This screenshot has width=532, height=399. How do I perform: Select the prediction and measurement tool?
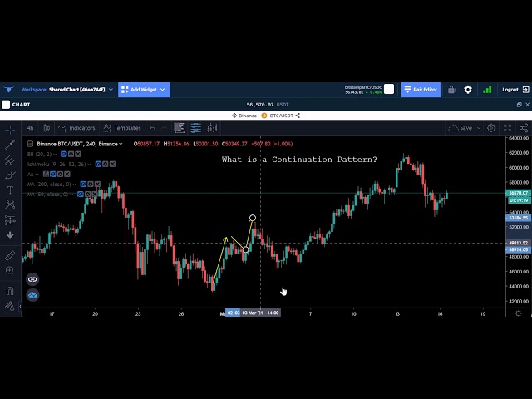pyautogui.click(x=10, y=220)
